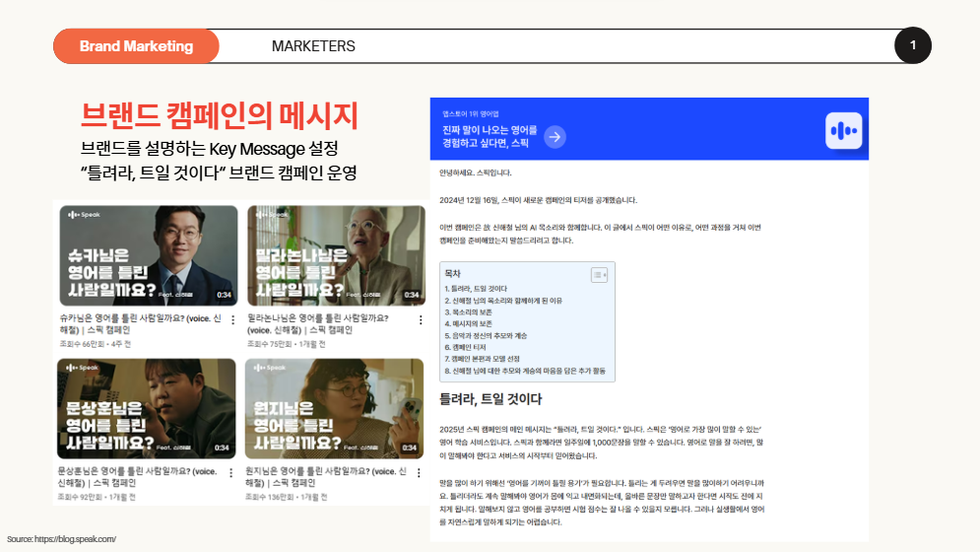Click the arrow icon in the blue banner

pyautogui.click(x=555, y=137)
